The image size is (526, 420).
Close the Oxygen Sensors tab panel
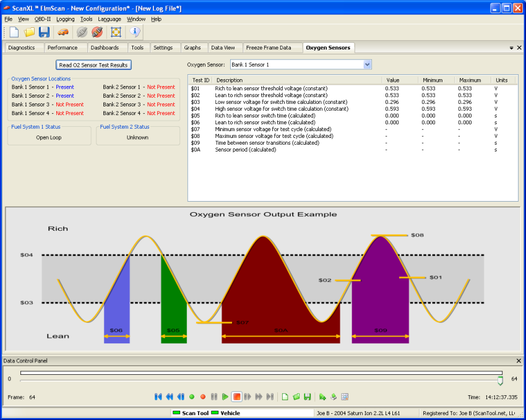(519, 48)
